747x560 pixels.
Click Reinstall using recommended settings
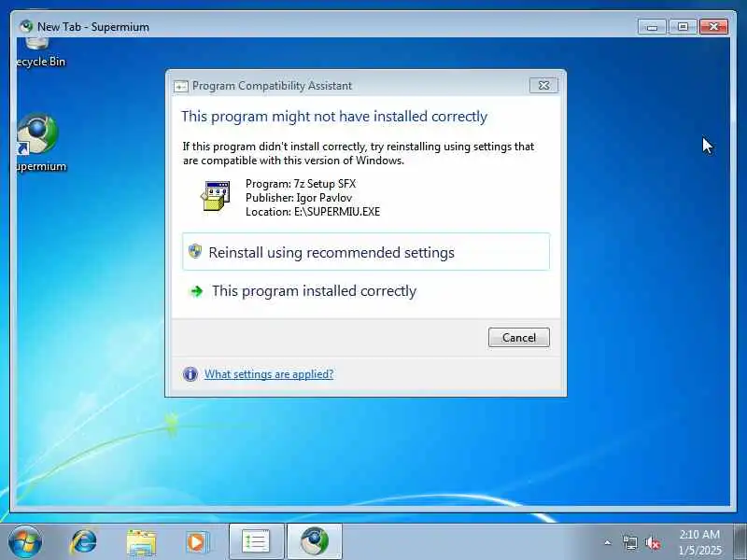(366, 252)
